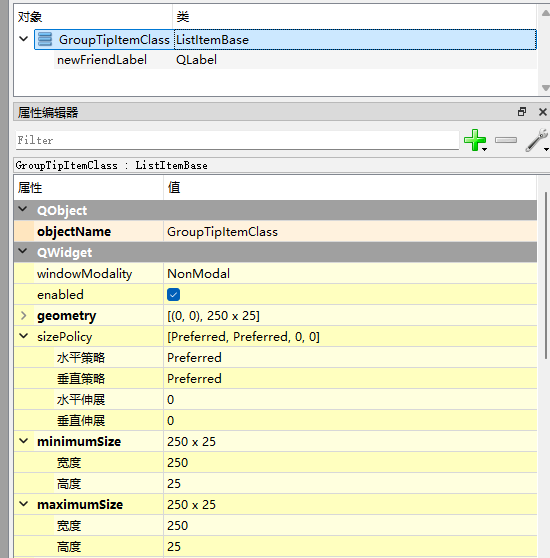
Task: Click the ListItemBase class cell
Action: (212, 40)
